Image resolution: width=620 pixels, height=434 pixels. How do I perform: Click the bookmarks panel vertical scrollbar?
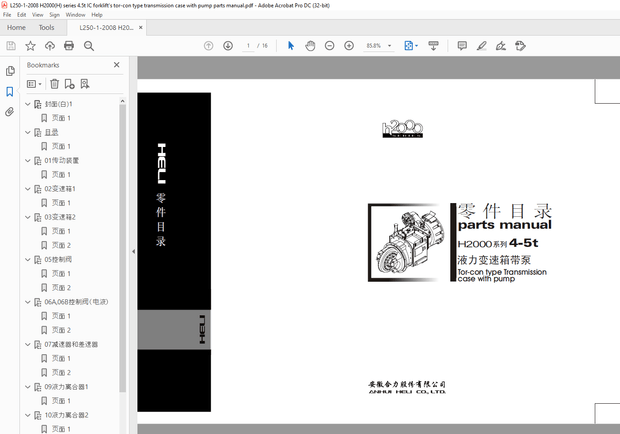tap(123, 248)
